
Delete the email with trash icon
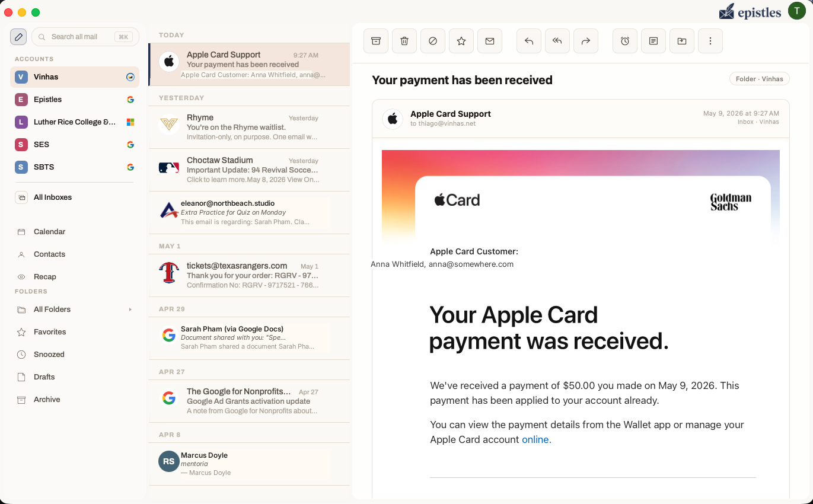404,41
